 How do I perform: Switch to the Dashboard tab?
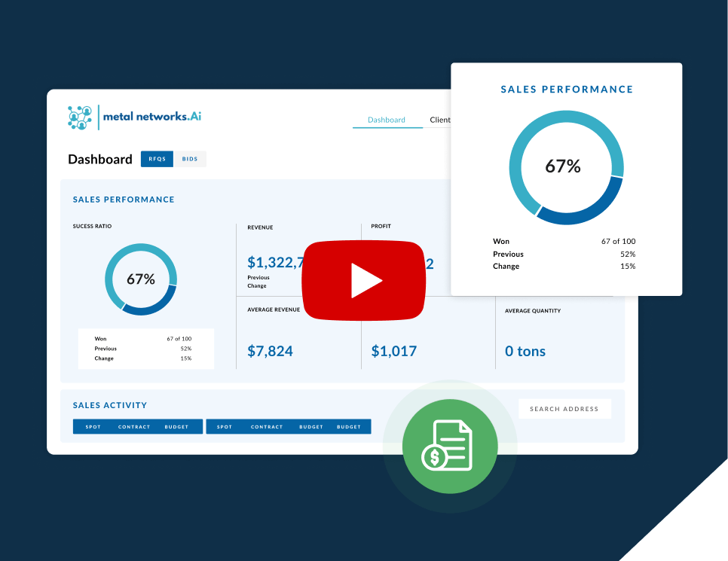tap(386, 120)
